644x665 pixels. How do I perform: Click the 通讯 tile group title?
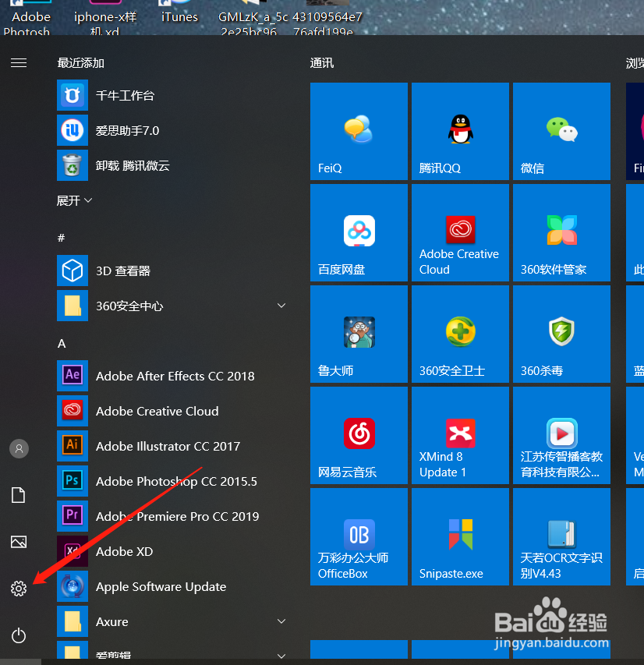321,63
